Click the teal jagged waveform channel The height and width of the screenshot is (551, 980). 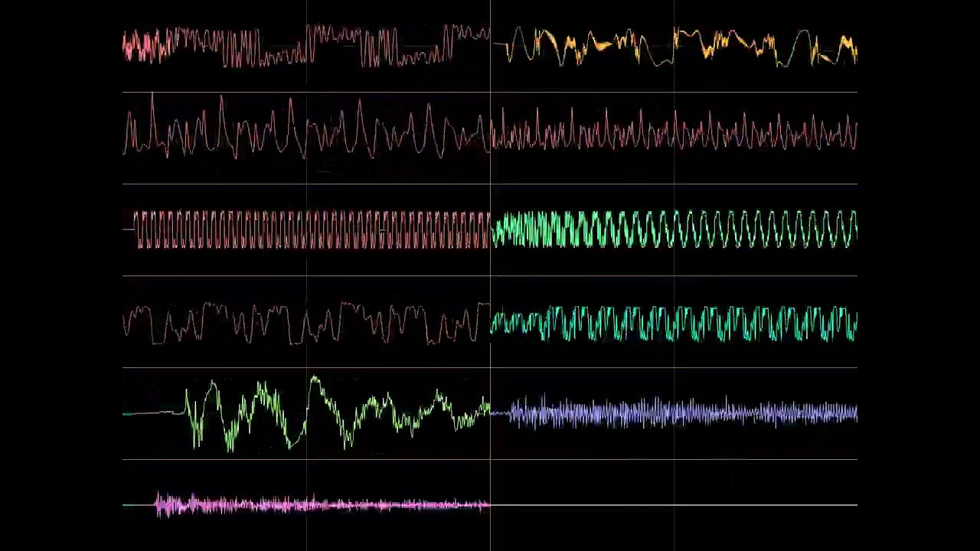click(674, 322)
